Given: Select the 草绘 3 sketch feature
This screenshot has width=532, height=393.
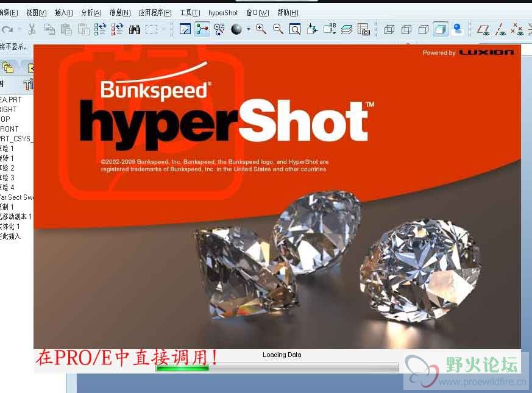Looking at the screenshot, I should pyautogui.click(x=7, y=178).
